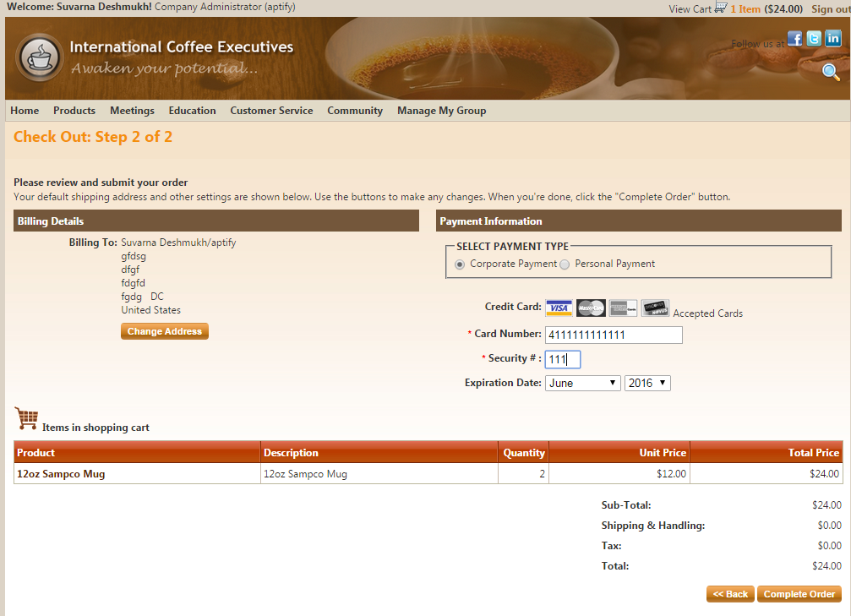
Task: Click the unit price $12.00
Action: (671, 474)
